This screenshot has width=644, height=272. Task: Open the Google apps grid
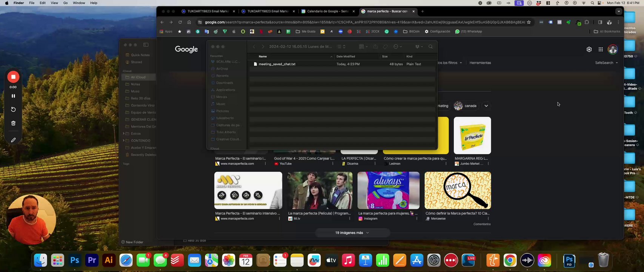[x=601, y=49]
